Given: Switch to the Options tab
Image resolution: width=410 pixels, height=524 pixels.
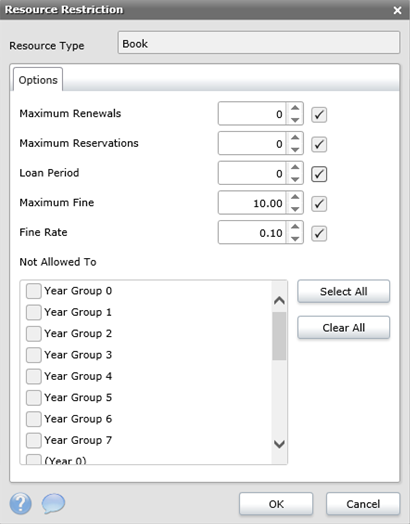Looking at the screenshot, I should click(38, 80).
